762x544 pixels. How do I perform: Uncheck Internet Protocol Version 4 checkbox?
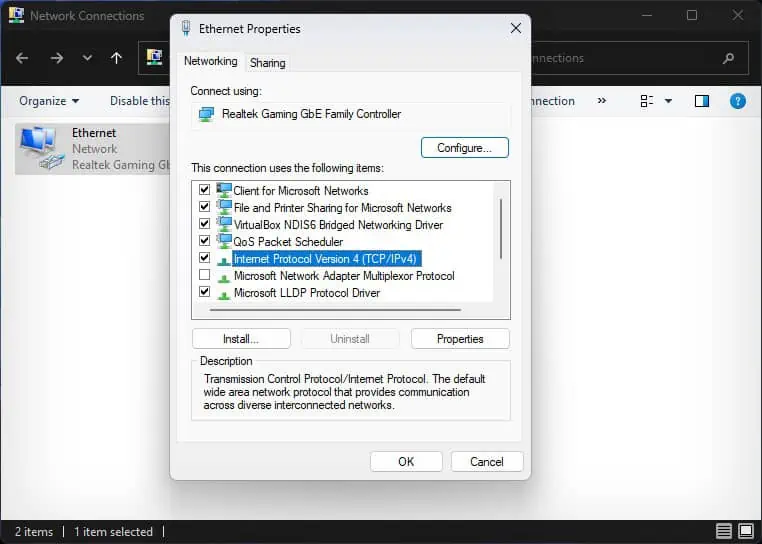(205, 258)
